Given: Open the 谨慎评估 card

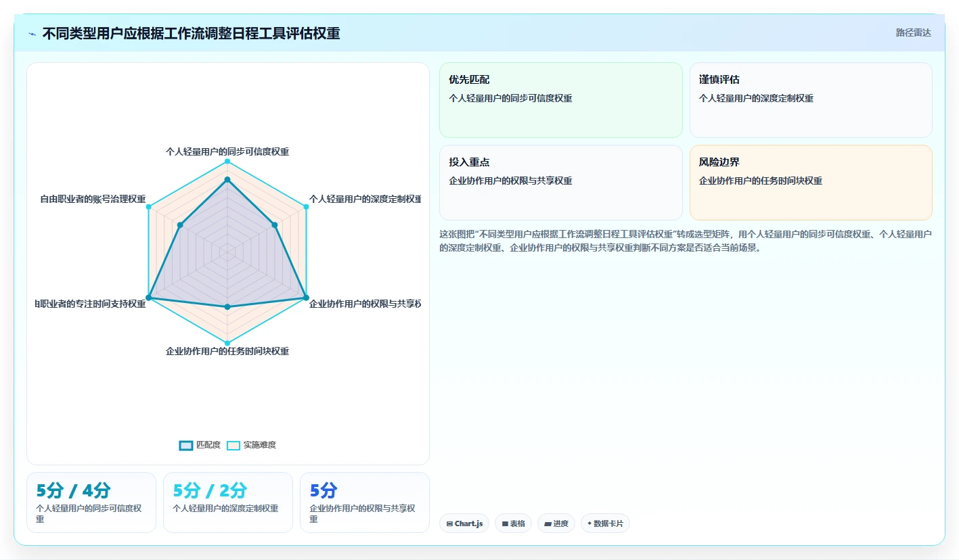Looking at the screenshot, I should coord(811,100).
